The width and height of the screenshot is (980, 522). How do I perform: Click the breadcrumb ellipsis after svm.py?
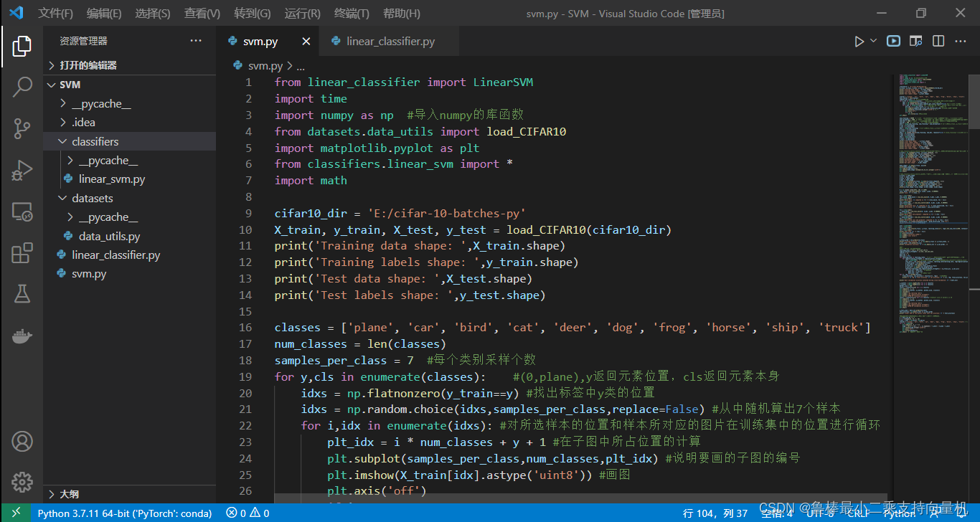pos(301,65)
